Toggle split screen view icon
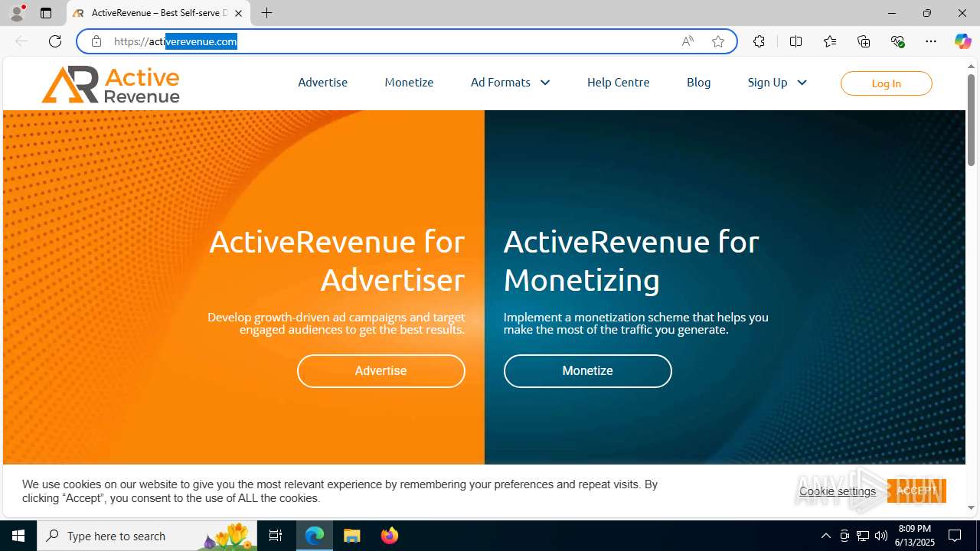The height and width of the screenshot is (551, 980). tap(796, 41)
